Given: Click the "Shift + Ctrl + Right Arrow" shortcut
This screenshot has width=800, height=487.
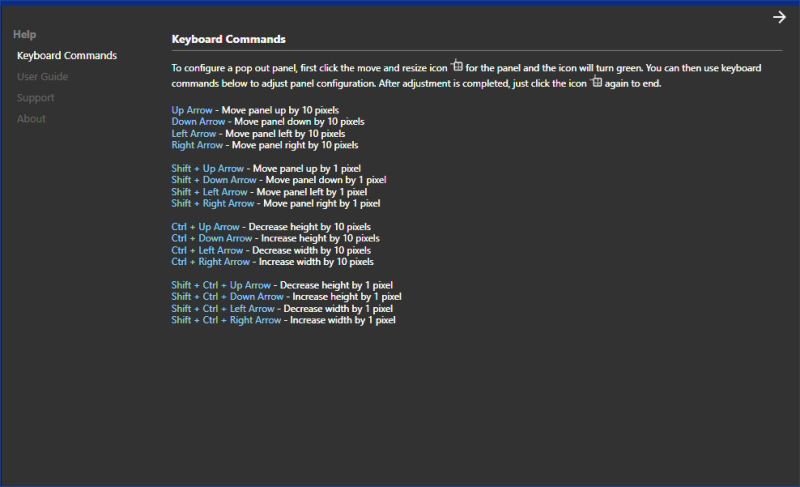Looking at the screenshot, I should click(x=226, y=320).
